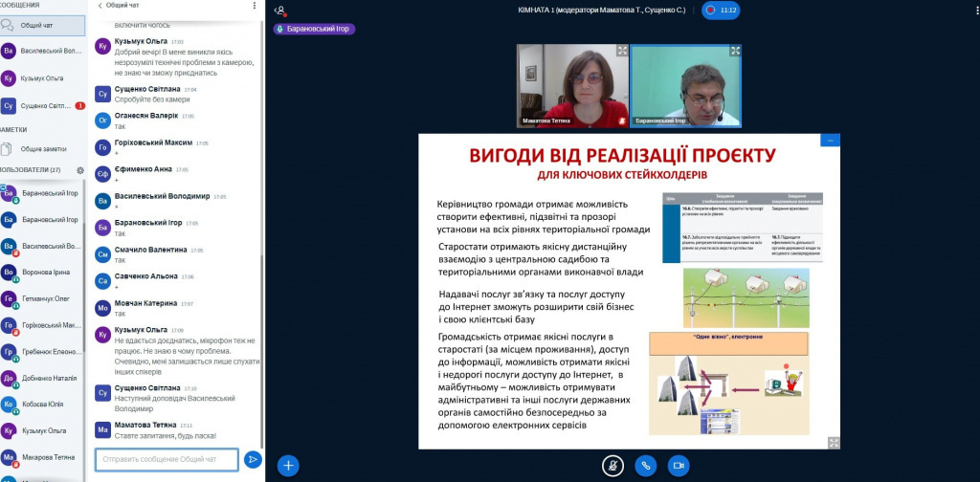Viewport: 980px width, 482px height.
Task: Make the presentation slide fullscreen
Action: click(833, 442)
